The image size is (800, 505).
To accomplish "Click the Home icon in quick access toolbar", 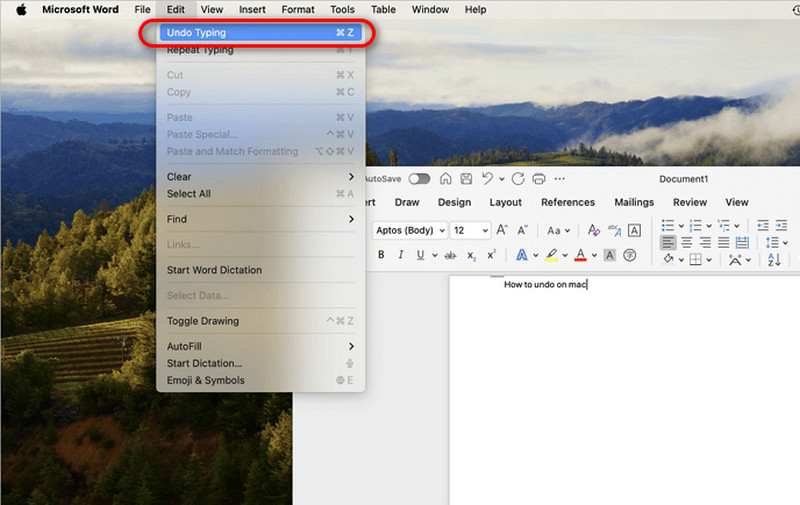I will click(x=445, y=179).
